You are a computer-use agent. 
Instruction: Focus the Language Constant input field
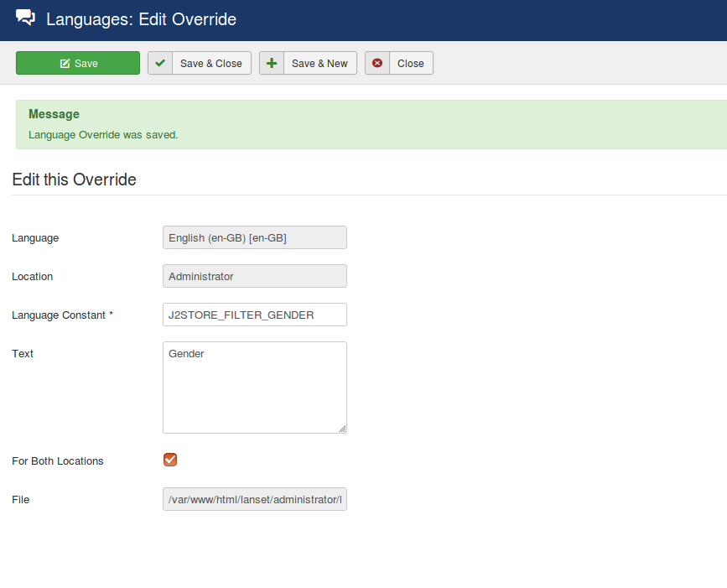pos(254,315)
